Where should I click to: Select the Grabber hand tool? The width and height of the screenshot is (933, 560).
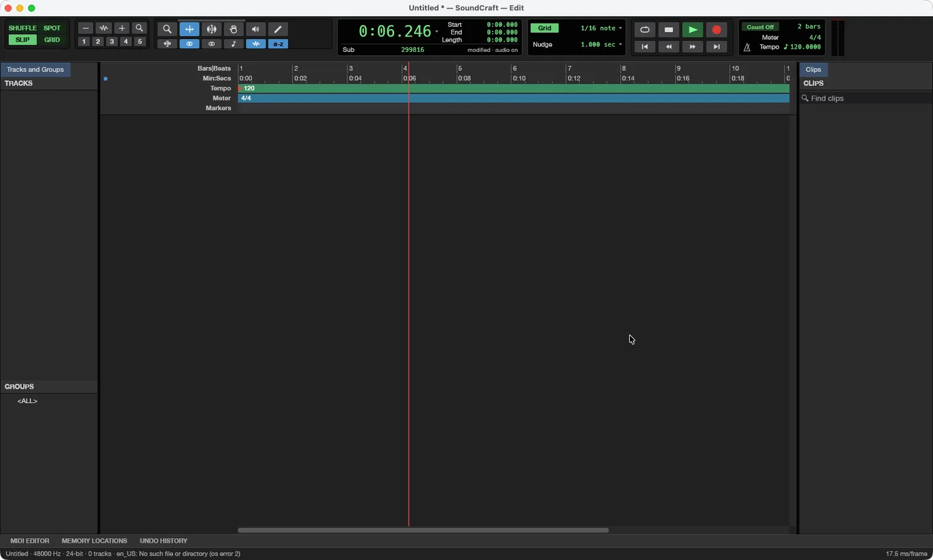pos(234,29)
